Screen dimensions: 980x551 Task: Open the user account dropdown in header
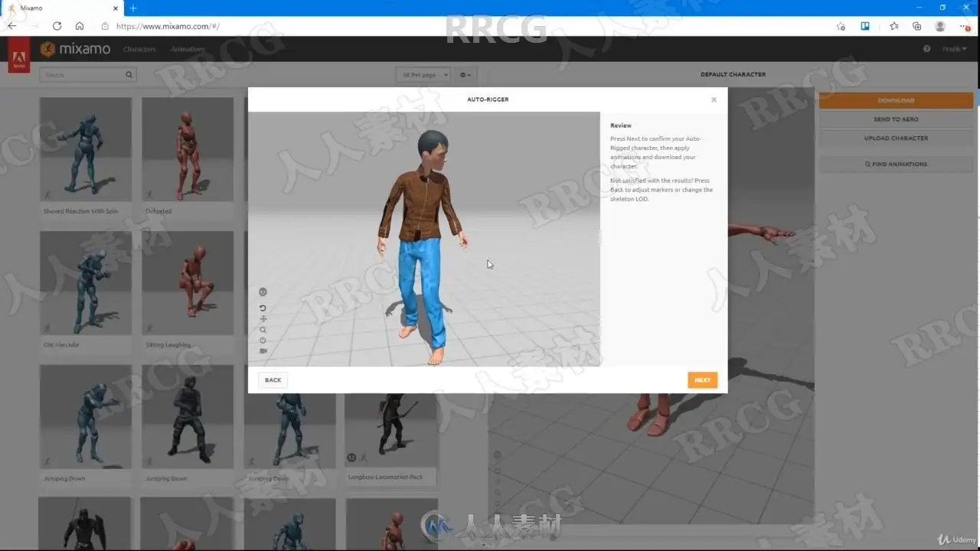[954, 49]
